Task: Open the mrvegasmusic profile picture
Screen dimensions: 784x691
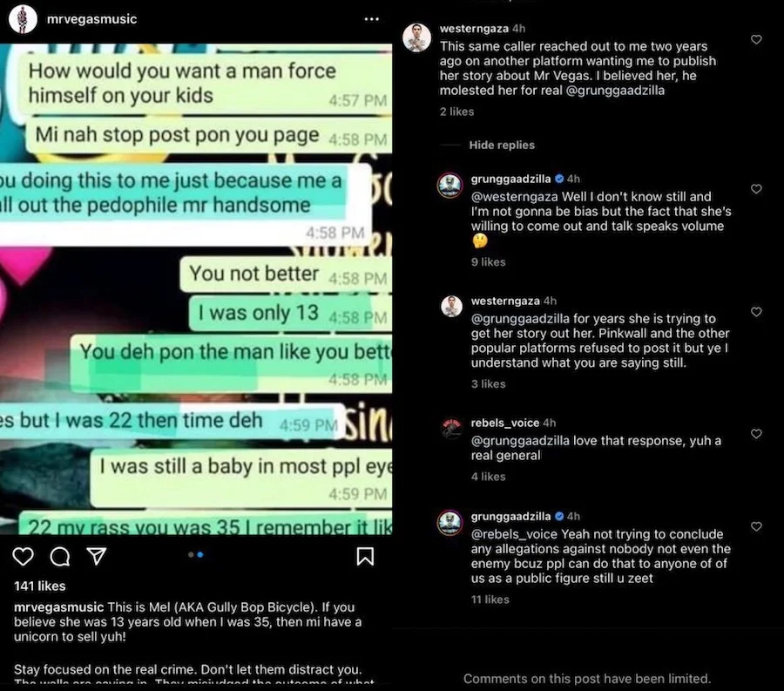Action: (x=23, y=19)
